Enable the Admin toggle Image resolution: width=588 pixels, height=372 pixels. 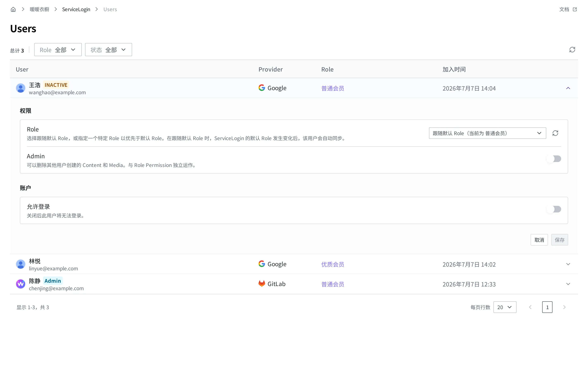pyautogui.click(x=554, y=159)
